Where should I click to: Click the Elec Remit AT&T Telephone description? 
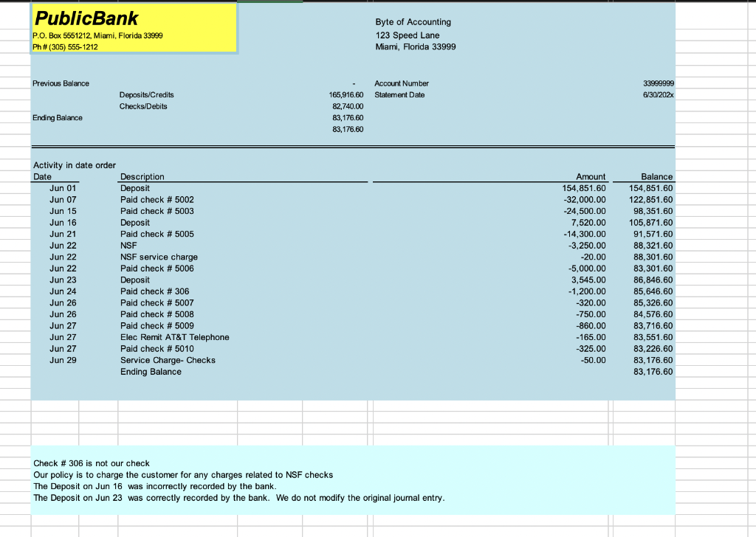[x=175, y=337]
